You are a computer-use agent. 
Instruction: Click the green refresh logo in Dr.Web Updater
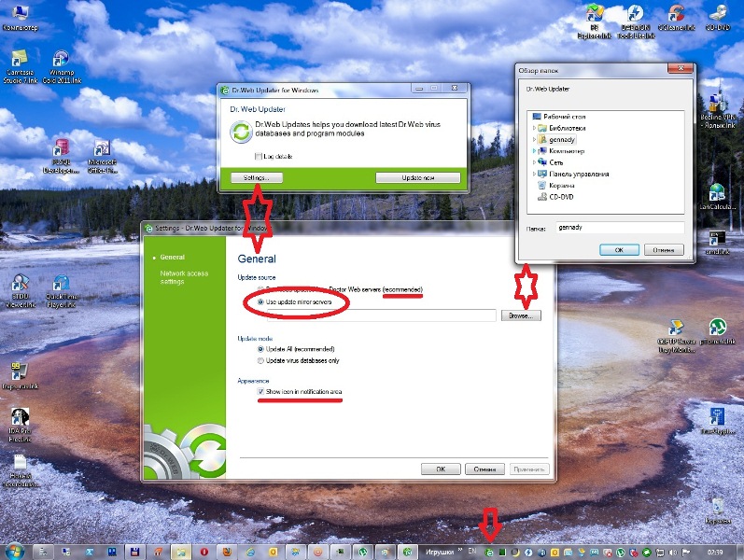click(x=240, y=131)
